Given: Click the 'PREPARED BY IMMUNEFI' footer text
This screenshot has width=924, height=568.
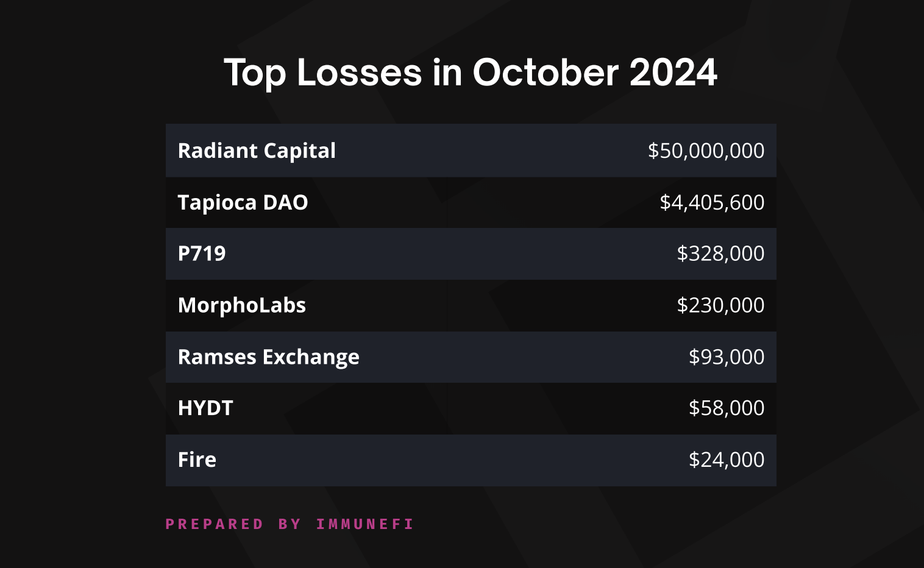Looking at the screenshot, I should point(290,524).
